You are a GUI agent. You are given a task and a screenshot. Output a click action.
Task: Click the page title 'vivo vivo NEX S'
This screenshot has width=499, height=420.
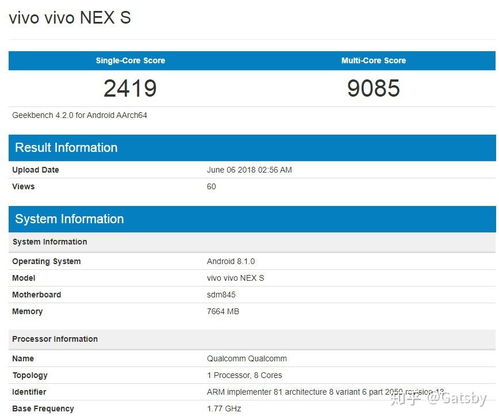point(70,18)
